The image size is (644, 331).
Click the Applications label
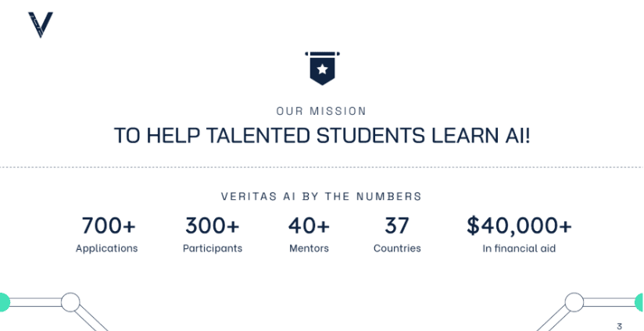click(x=107, y=248)
